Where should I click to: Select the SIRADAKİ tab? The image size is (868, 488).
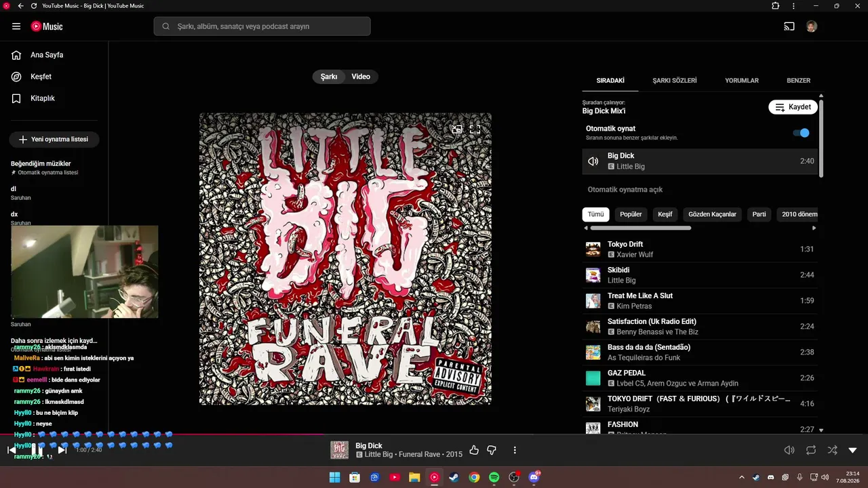(610, 81)
